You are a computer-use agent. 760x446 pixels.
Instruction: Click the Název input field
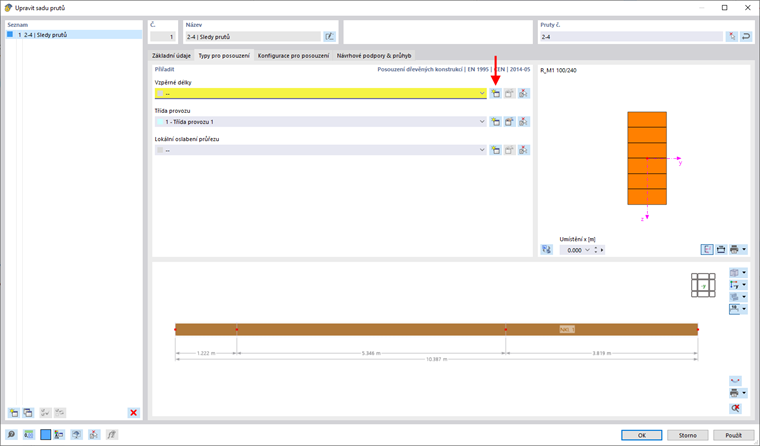pyautogui.click(x=253, y=37)
